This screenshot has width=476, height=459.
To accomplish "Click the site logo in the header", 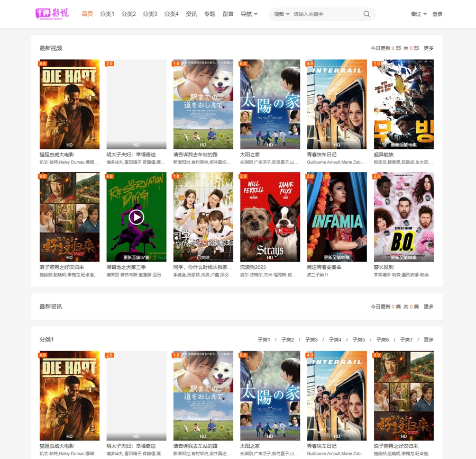I will click(52, 14).
